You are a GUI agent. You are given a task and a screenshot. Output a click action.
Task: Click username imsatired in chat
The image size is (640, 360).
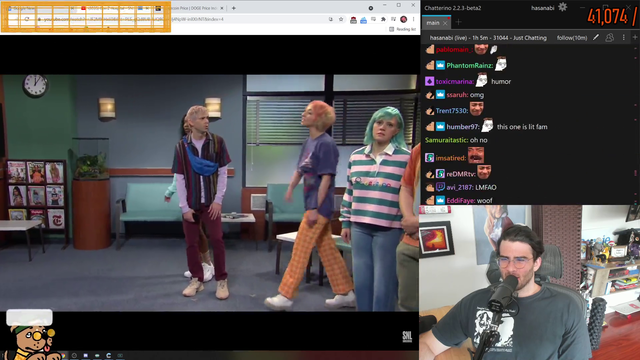tap(451, 158)
